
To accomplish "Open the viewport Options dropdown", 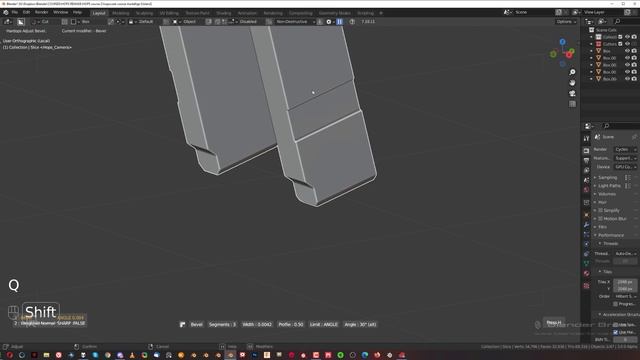I will [566, 22].
